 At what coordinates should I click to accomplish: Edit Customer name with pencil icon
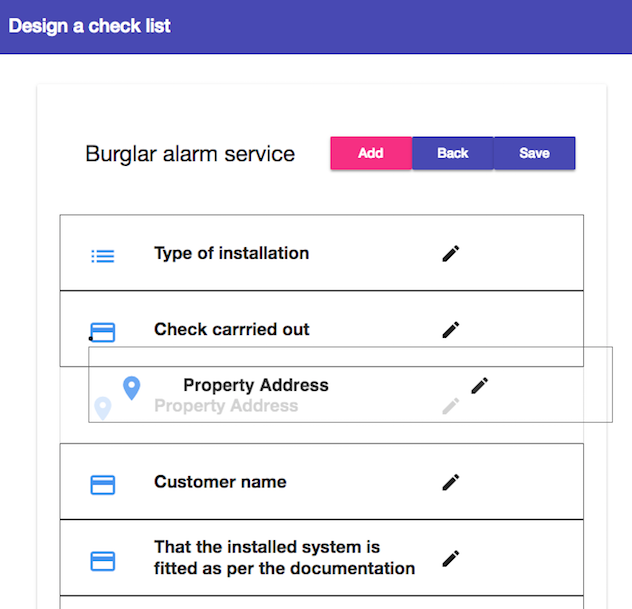pyautogui.click(x=451, y=482)
